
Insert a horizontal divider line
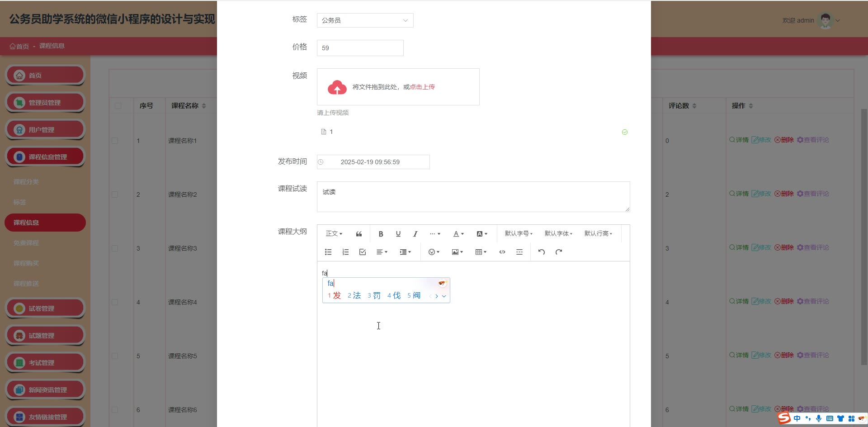[519, 252]
